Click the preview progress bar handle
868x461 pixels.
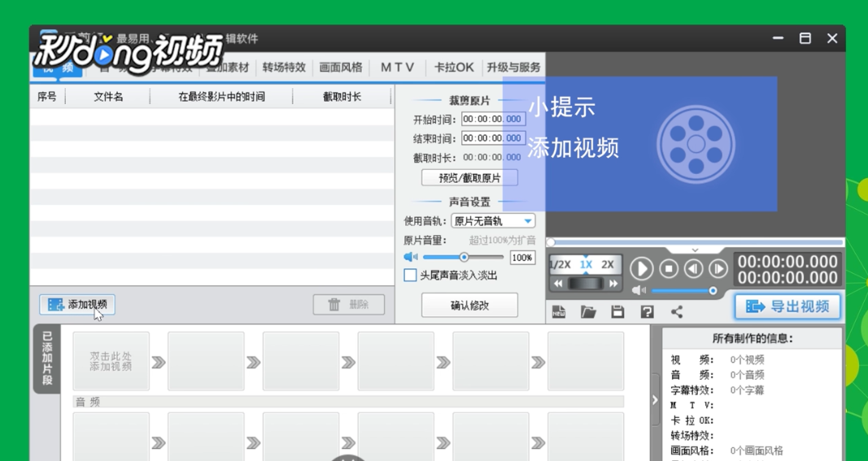tap(550, 242)
